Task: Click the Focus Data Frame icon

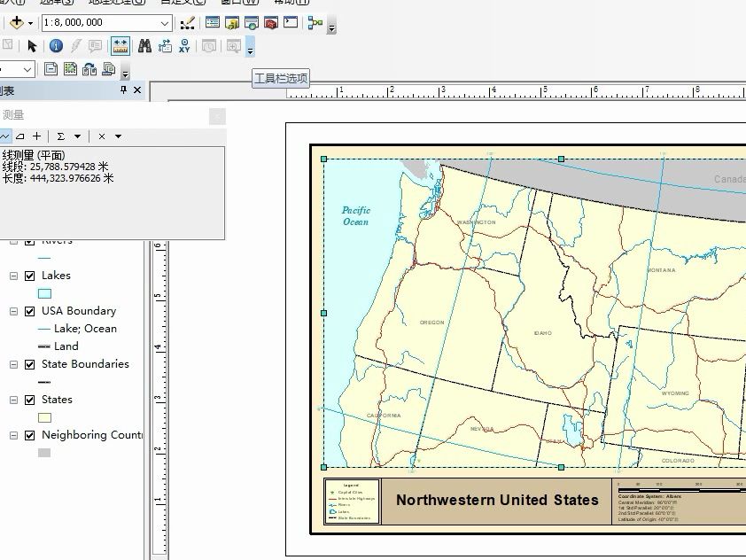Action: click(70, 69)
